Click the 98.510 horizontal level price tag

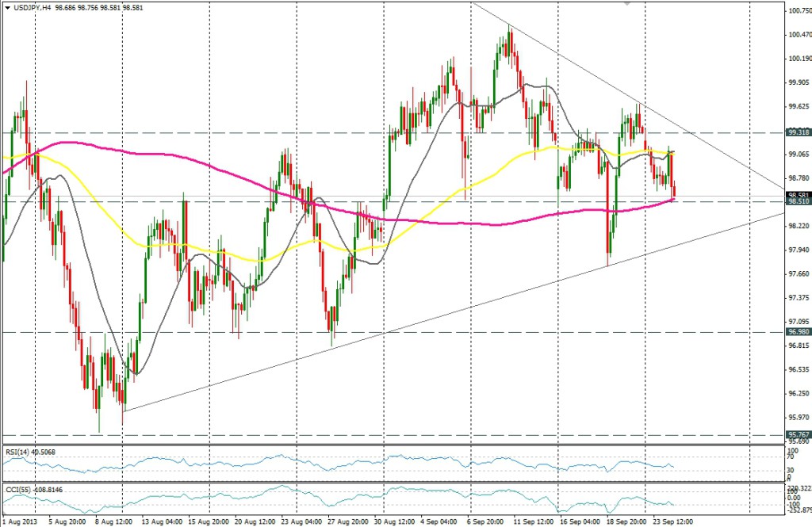[x=797, y=202]
